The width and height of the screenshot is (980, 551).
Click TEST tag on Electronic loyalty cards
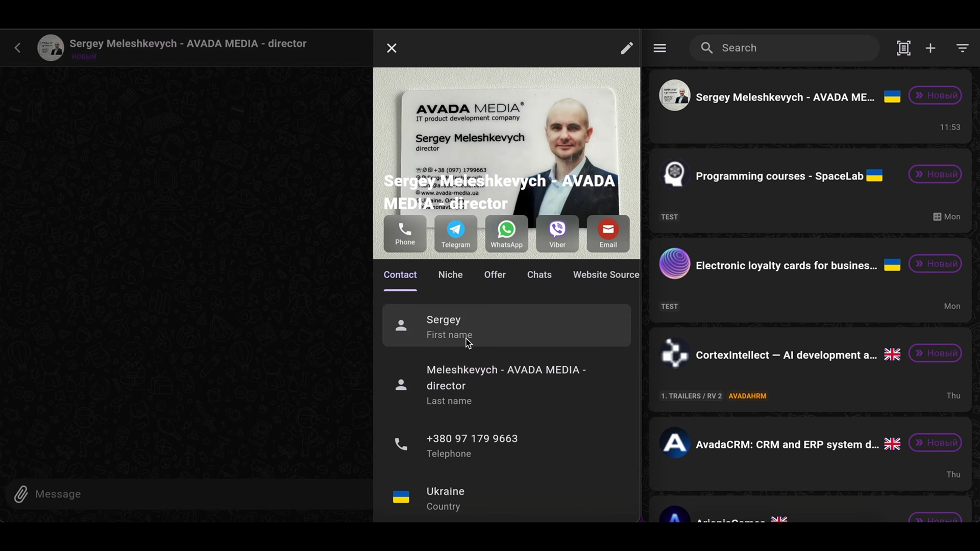pyautogui.click(x=669, y=307)
